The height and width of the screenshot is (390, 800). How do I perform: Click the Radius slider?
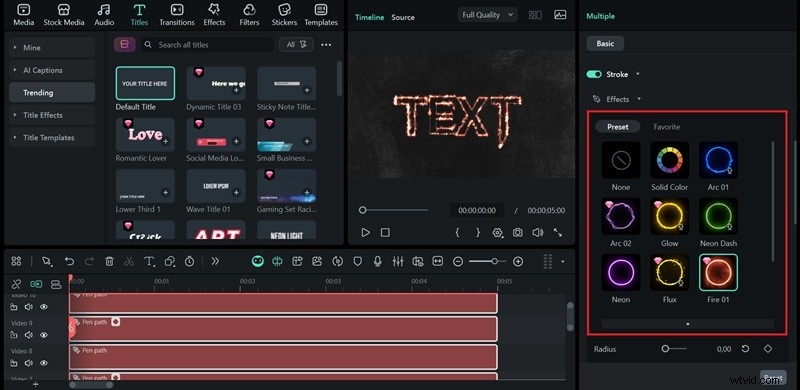pyautogui.click(x=673, y=349)
